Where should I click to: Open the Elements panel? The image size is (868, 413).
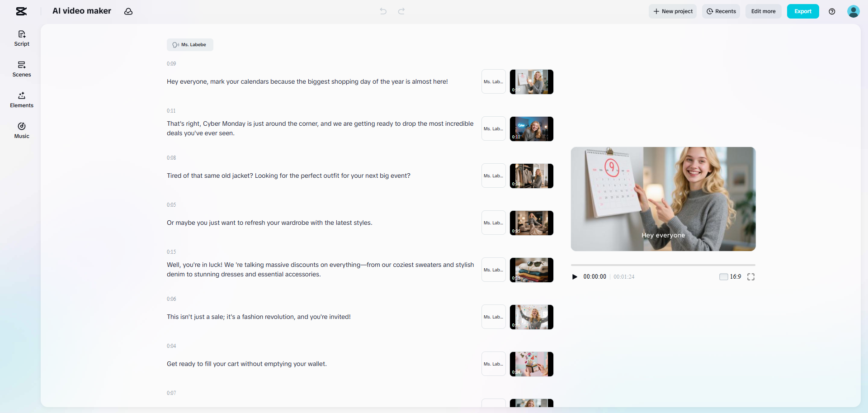tap(22, 100)
